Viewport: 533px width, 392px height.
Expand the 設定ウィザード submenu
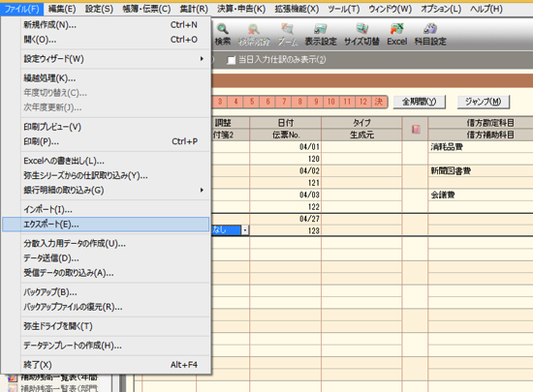106,59
